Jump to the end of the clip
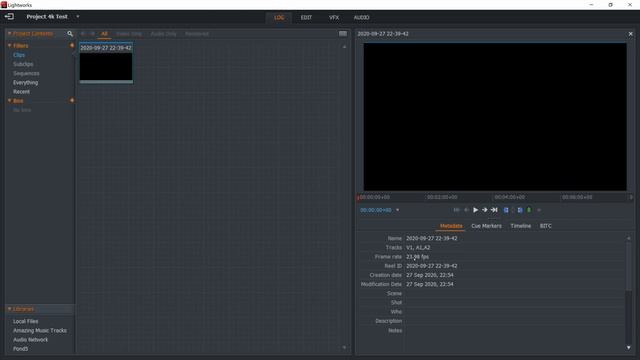The height and width of the screenshot is (360, 640). coord(494,210)
